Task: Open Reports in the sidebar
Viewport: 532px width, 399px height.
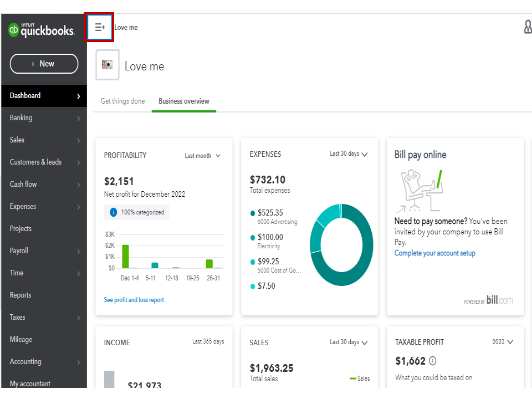Action: (x=21, y=295)
